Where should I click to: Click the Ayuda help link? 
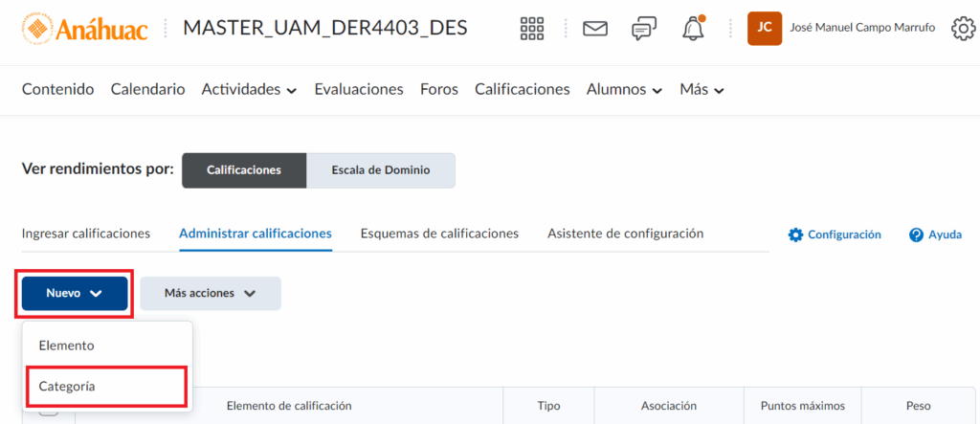935,234
